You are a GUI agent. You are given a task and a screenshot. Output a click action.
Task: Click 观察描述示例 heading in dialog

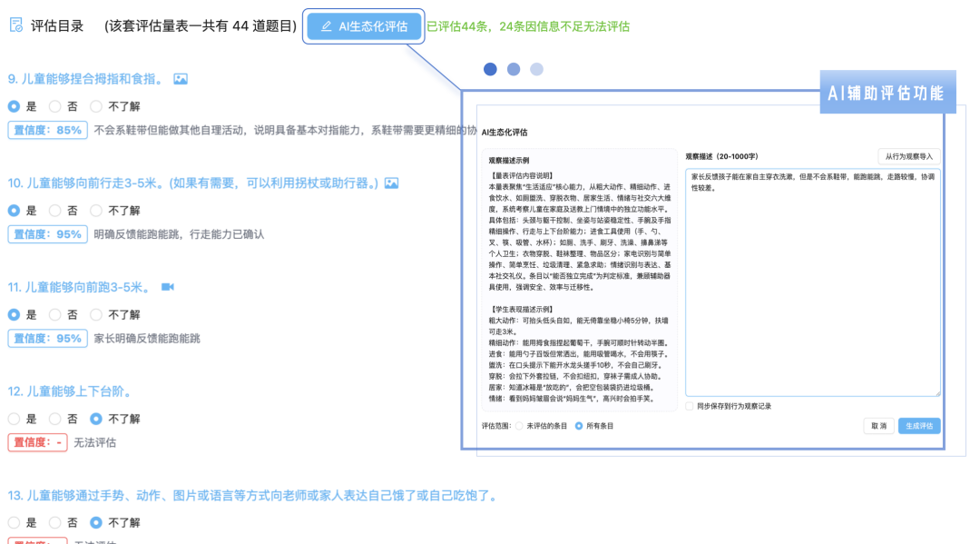(509, 161)
